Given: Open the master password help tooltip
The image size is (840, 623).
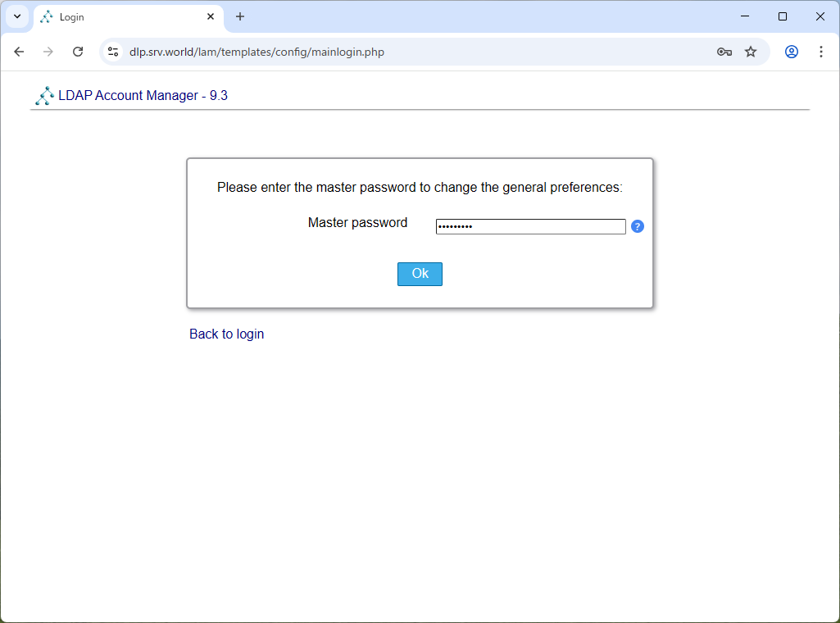Looking at the screenshot, I should [638, 226].
